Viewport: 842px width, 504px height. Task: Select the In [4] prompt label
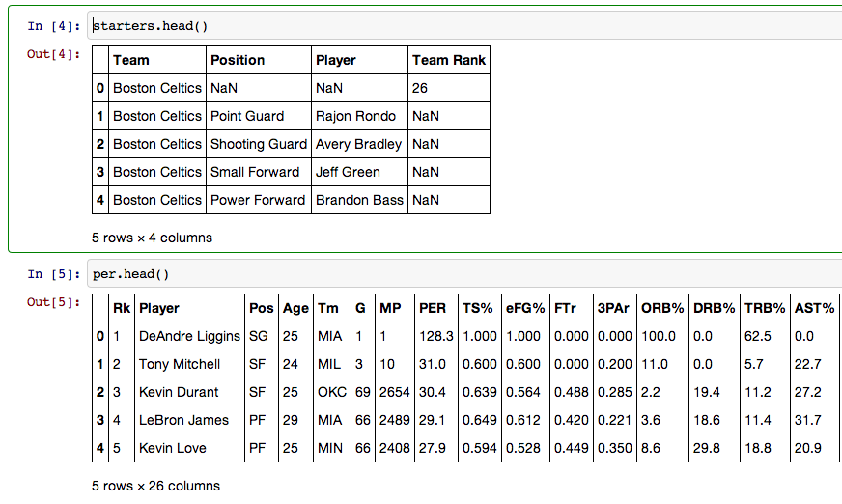[54, 26]
